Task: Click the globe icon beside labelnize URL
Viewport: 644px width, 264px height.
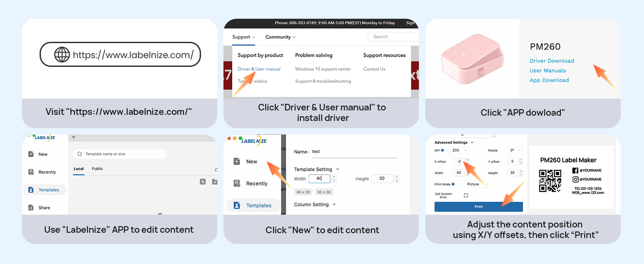Action: tap(62, 55)
